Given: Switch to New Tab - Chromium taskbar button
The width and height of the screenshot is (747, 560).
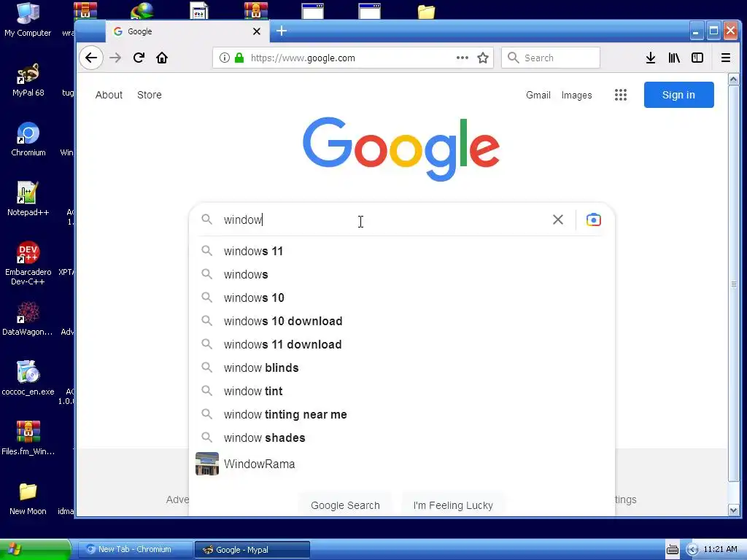Looking at the screenshot, I should click(x=135, y=549).
